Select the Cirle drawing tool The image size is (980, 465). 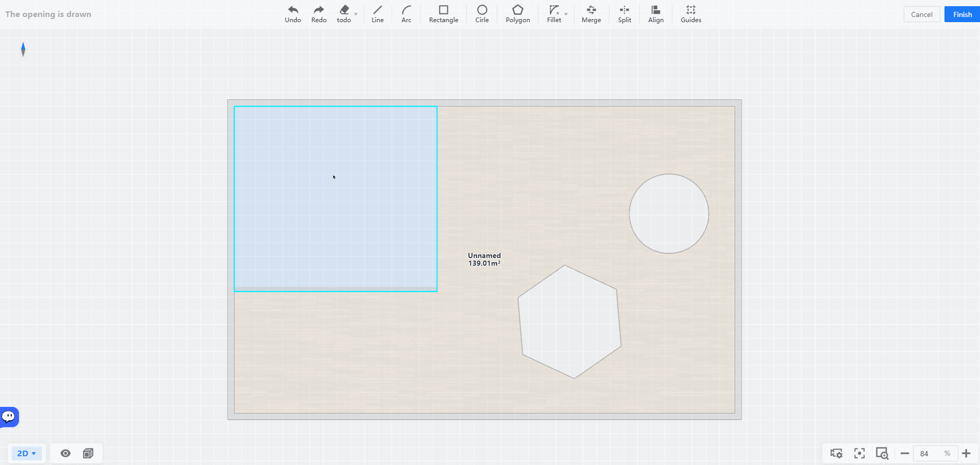(x=482, y=14)
